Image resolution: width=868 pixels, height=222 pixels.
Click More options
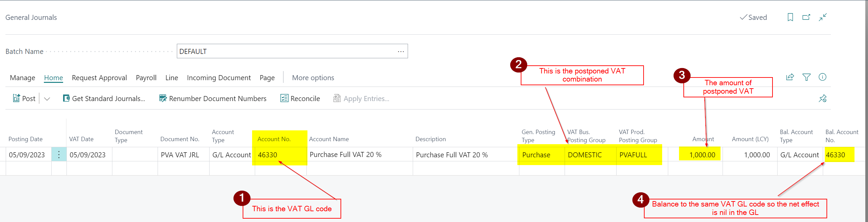click(x=313, y=78)
